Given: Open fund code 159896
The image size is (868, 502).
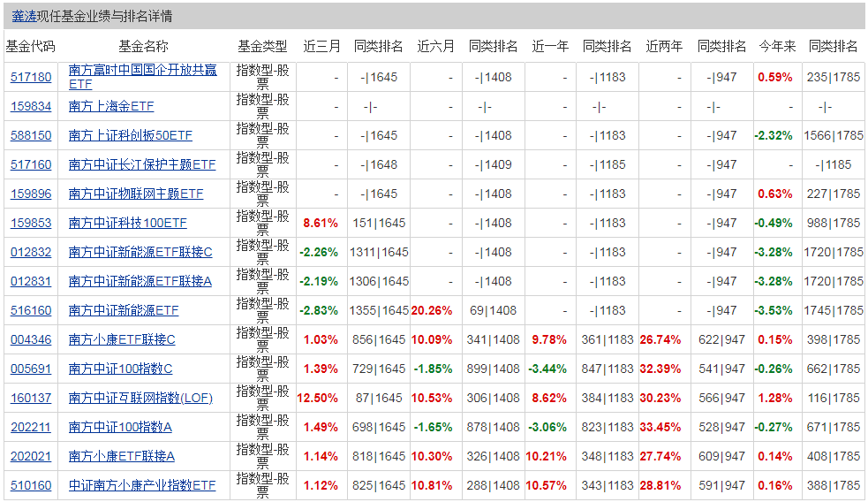Looking at the screenshot, I should (x=31, y=194).
